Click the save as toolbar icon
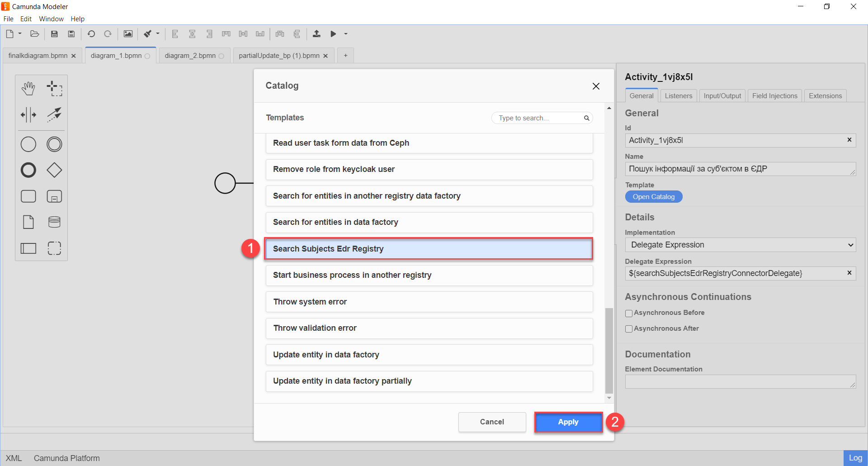 [x=71, y=34]
